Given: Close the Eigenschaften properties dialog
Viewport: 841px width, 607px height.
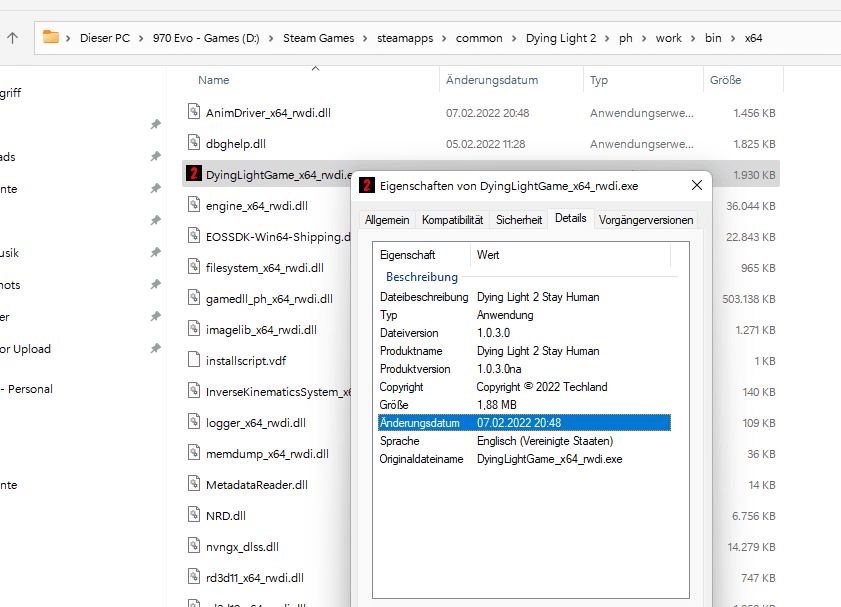Looking at the screenshot, I should pos(697,185).
